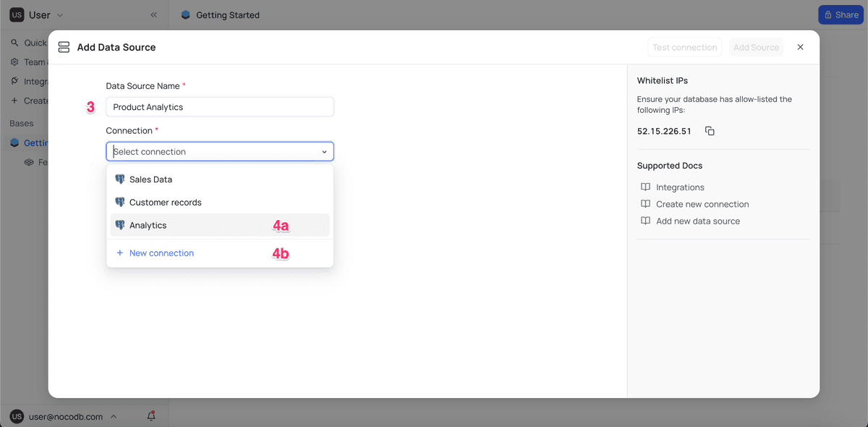868x427 pixels.
Task: Click the Integrations icon in the sidebar
Action: [16, 81]
